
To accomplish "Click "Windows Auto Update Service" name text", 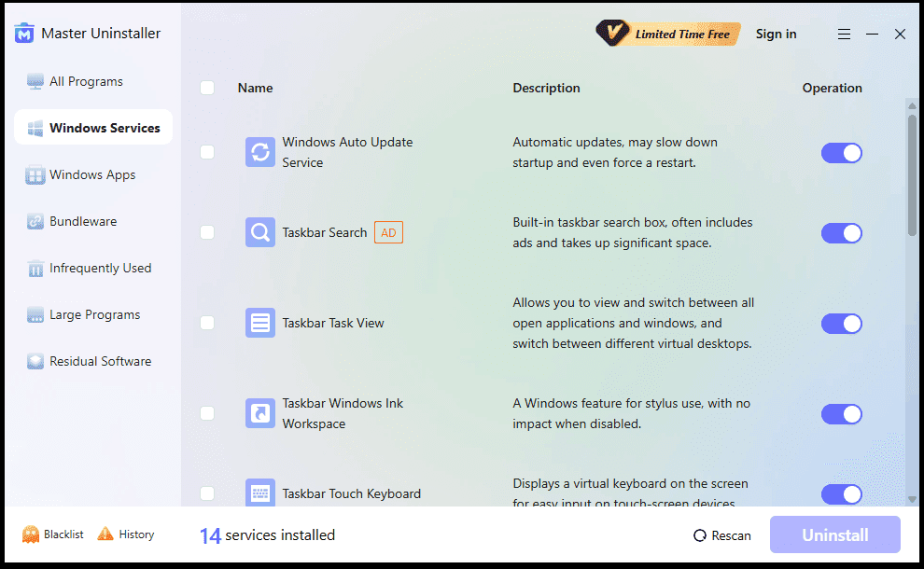I will click(348, 152).
